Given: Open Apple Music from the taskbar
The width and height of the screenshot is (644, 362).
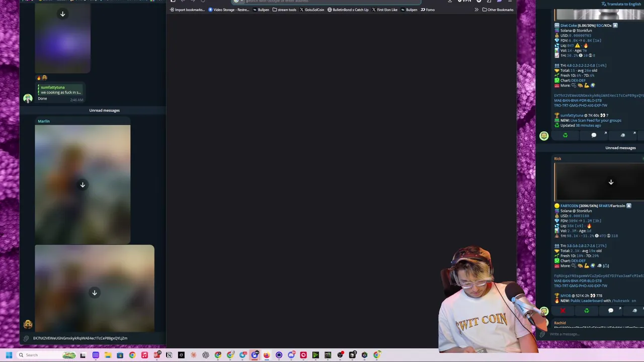Looking at the screenshot, I should pyautogui.click(x=144, y=355).
